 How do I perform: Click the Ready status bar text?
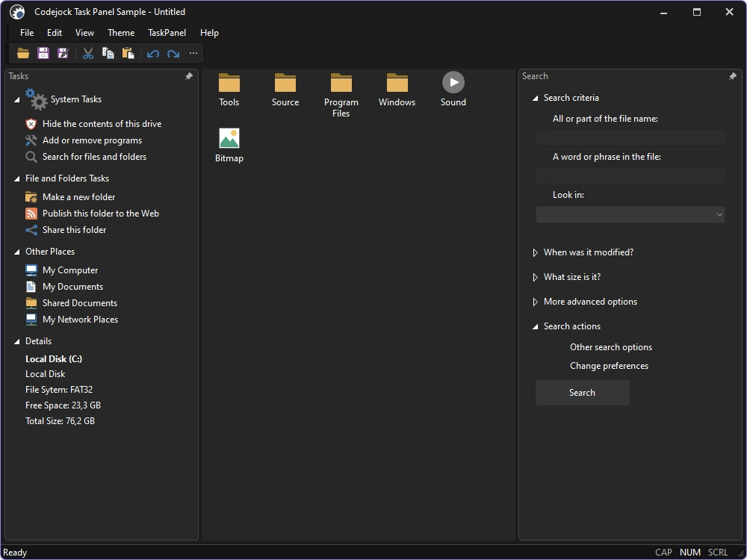coord(15,553)
